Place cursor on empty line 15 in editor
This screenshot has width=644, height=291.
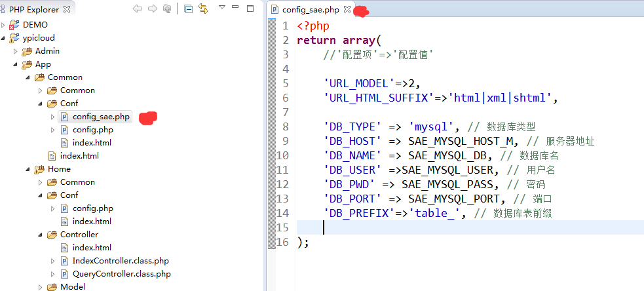(x=393, y=227)
